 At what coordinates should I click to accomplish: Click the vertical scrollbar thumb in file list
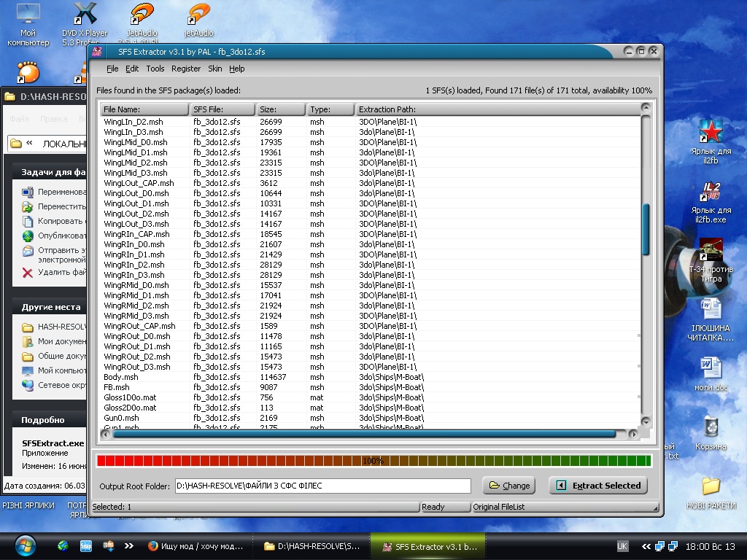646,229
